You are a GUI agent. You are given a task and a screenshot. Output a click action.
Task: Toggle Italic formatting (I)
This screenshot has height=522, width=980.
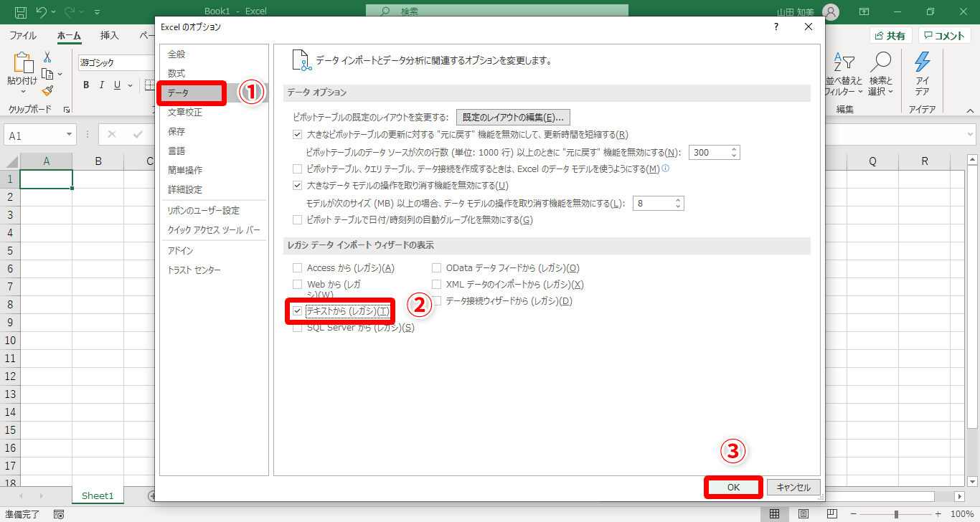tap(101, 85)
